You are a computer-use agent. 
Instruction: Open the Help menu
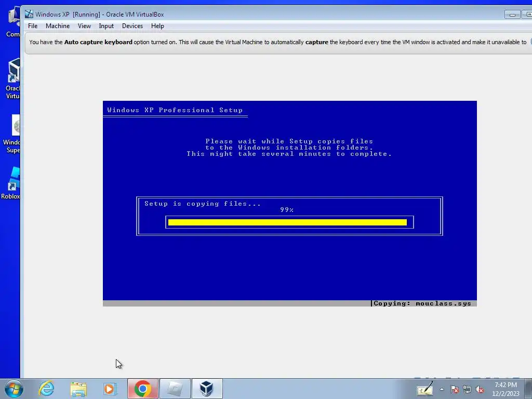(x=157, y=26)
